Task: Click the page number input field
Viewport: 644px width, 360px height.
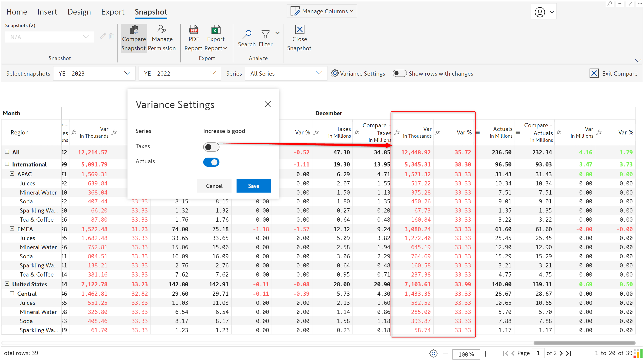Action: tap(538, 353)
